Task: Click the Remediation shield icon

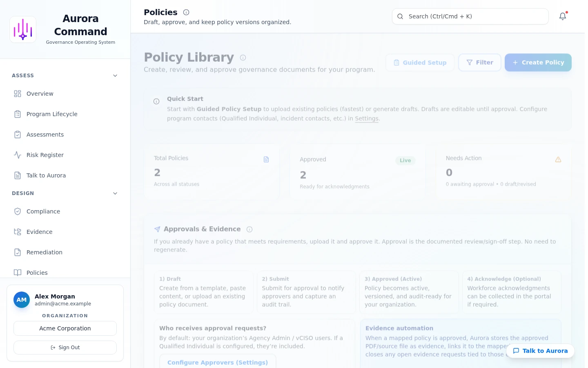Action: [x=18, y=252]
